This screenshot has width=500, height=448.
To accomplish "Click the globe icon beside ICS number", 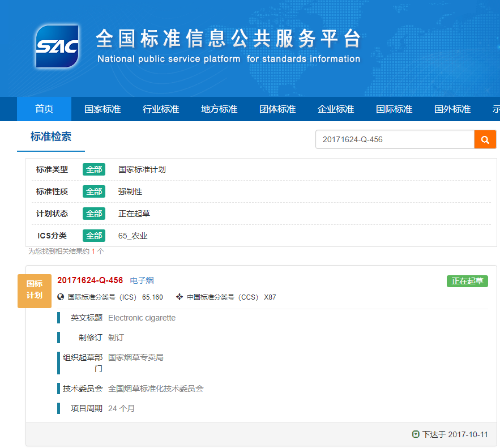I will [x=61, y=297].
